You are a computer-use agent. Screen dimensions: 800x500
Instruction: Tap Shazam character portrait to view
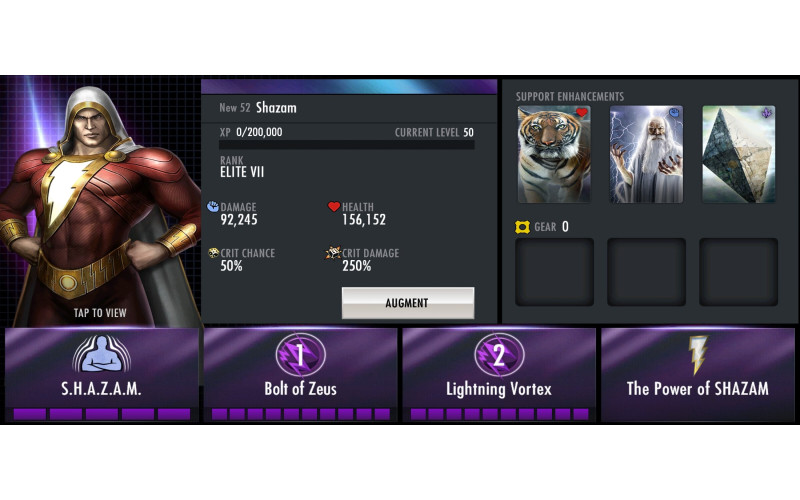(x=101, y=202)
